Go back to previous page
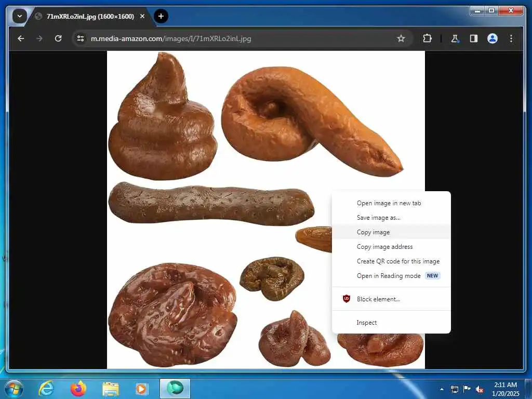This screenshot has height=399, width=532. [21, 38]
